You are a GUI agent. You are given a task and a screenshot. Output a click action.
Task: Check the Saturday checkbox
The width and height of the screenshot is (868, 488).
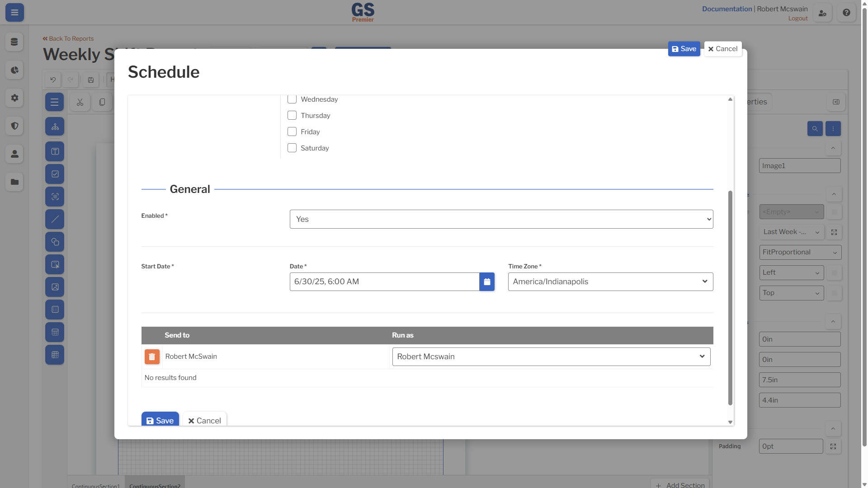(x=292, y=148)
